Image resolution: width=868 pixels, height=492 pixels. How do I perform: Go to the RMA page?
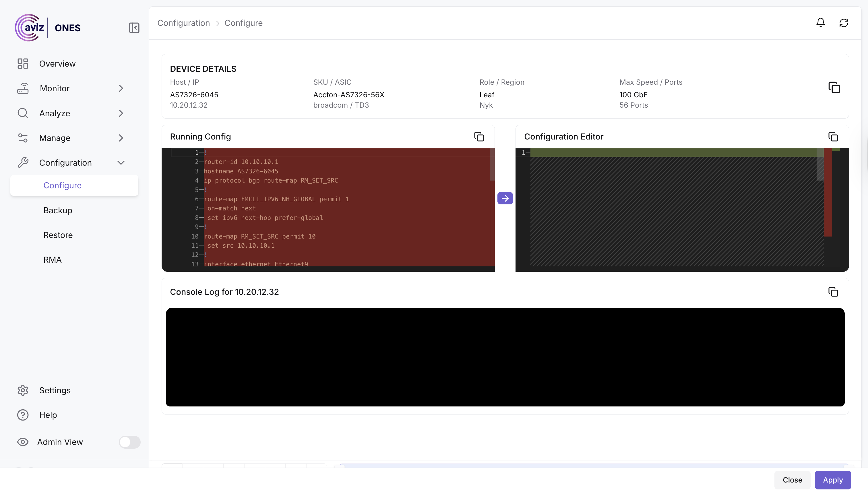tap(52, 259)
